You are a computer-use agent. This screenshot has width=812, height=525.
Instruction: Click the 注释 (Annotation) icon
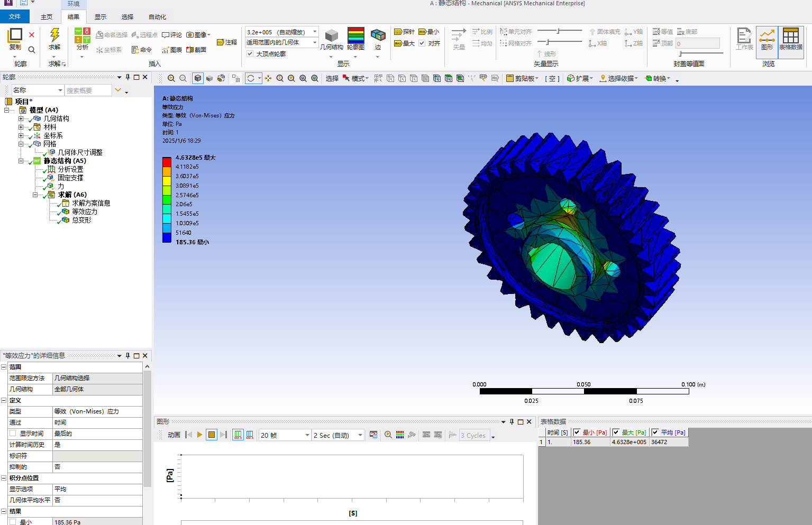click(x=227, y=42)
